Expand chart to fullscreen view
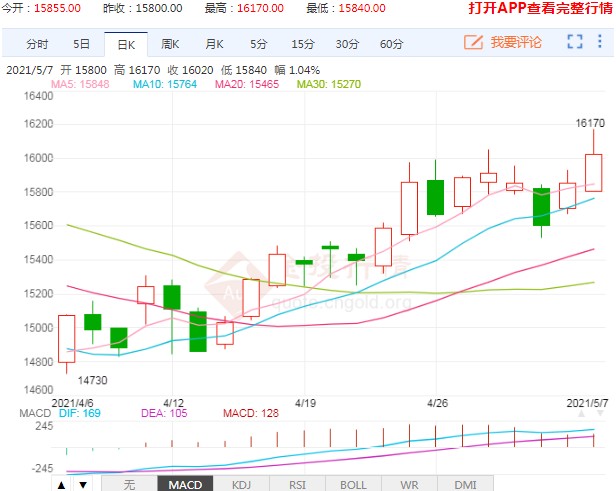Image resolution: width=616 pixels, height=491 pixels. [x=575, y=41]
